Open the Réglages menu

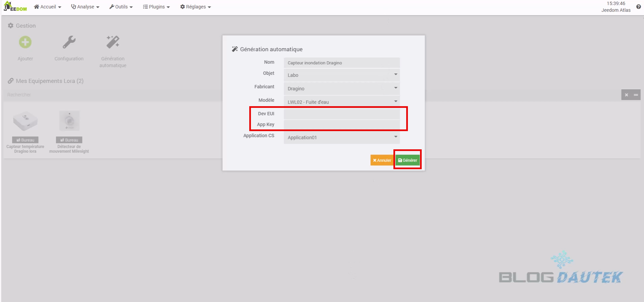pos(195,7)
